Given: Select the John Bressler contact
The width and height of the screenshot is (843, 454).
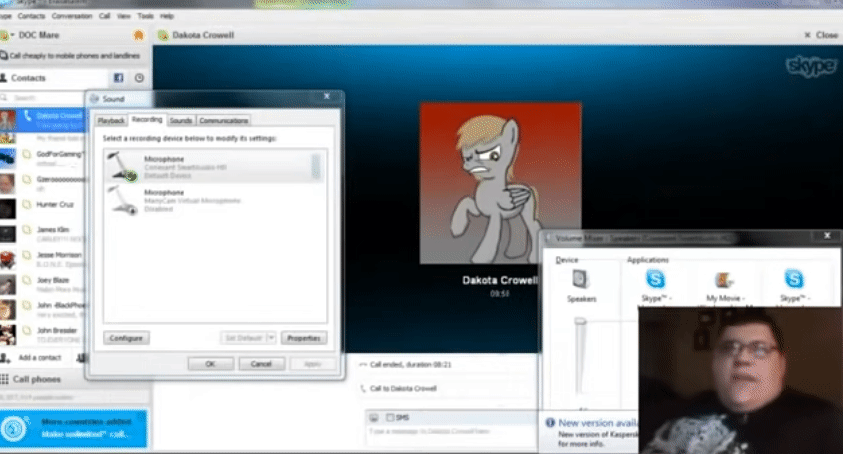Looking at the screenshot, I should point(43,335).
